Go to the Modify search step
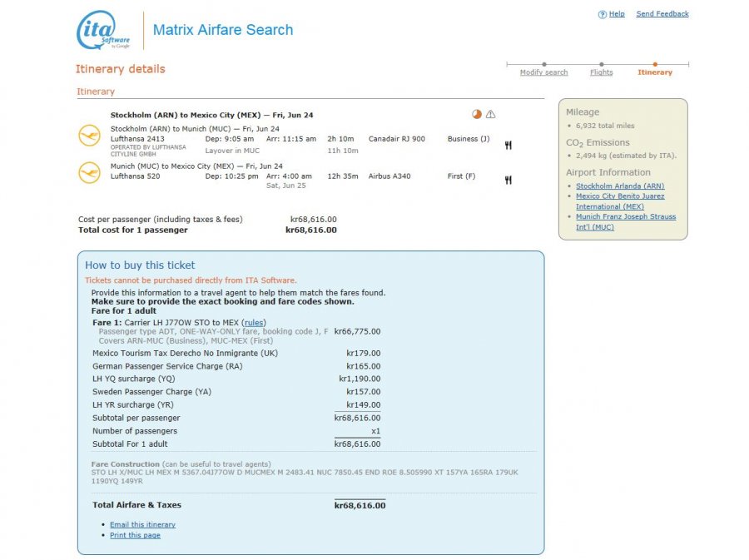 coord(543,72)
